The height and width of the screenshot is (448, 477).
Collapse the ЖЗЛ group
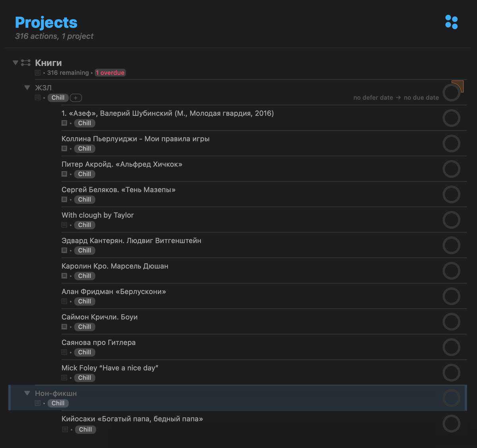pos(27,88)
